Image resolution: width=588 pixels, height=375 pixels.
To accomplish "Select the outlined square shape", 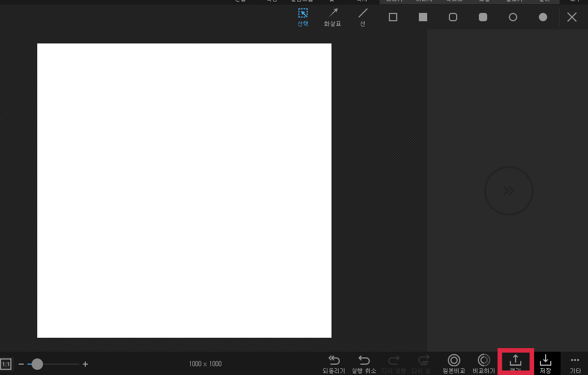I will 393,17.
